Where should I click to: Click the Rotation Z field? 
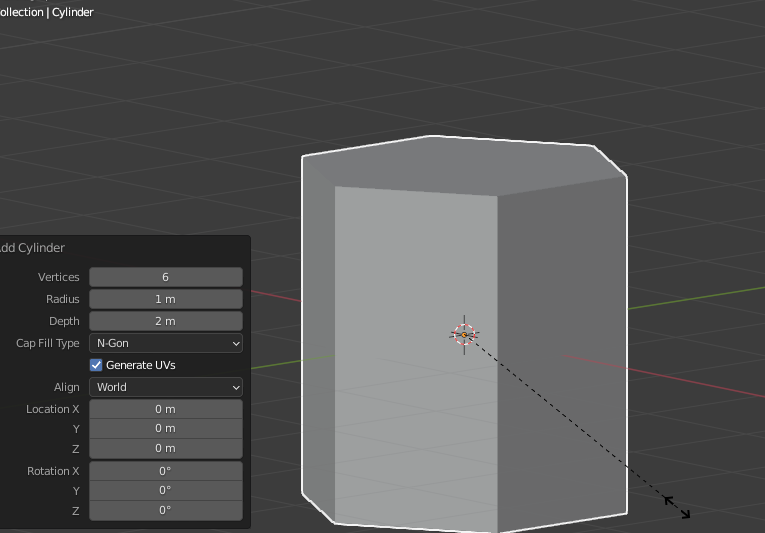(x=165, y=511)
